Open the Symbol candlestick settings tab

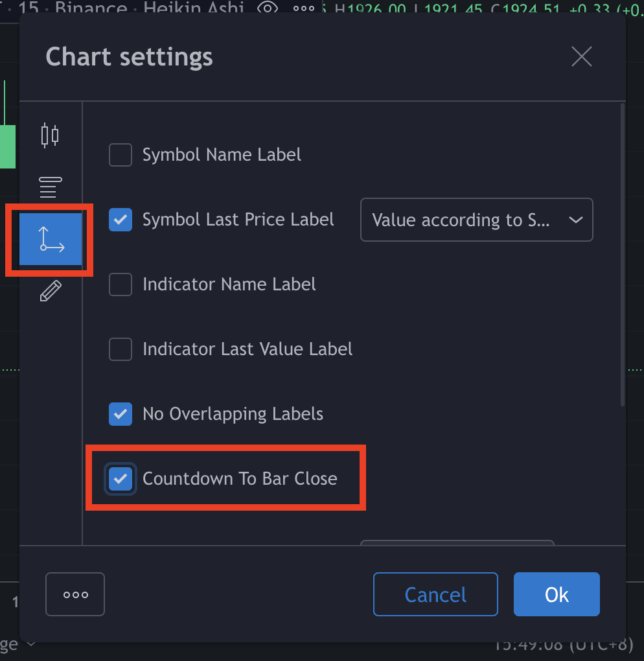[50, 135]
